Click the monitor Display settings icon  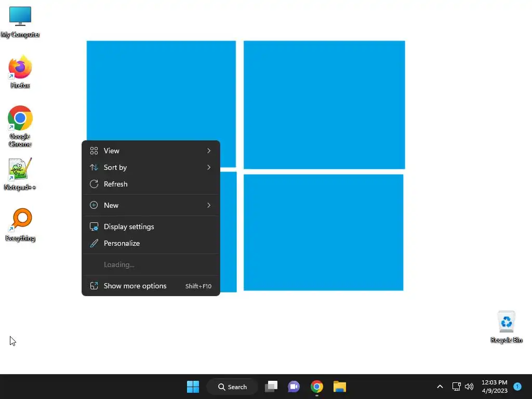(94, 227)
